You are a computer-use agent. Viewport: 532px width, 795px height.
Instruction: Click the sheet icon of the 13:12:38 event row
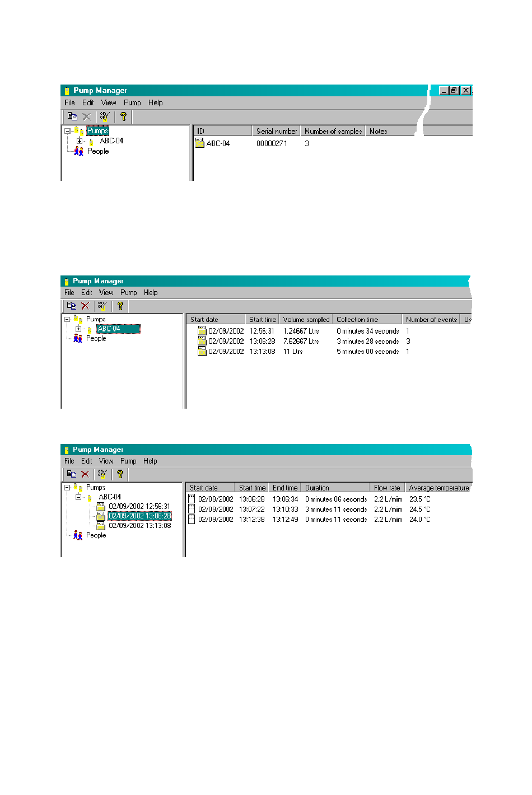[192, 519]
